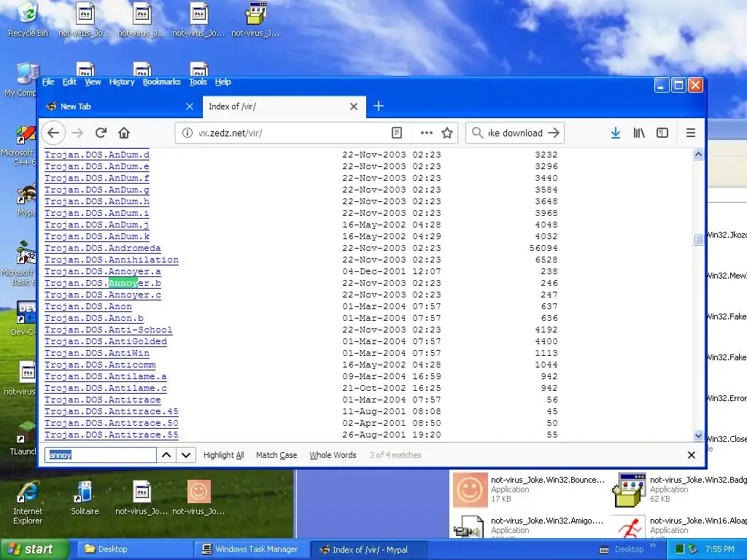Screen dimensions: 747x560
Task: Select Solitaire desktop icon
Action: pyautogui.click(x=85, y=499)
